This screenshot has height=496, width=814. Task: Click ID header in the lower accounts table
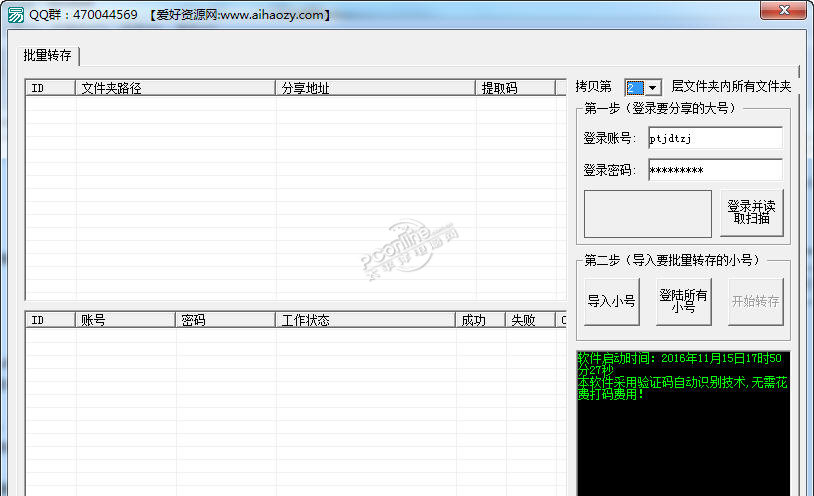[50, 320]
